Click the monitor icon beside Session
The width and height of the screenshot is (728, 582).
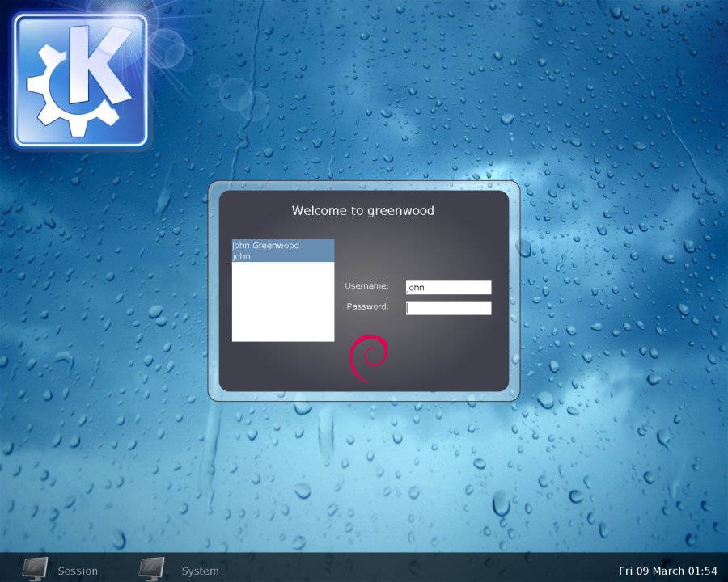point(35,569)
